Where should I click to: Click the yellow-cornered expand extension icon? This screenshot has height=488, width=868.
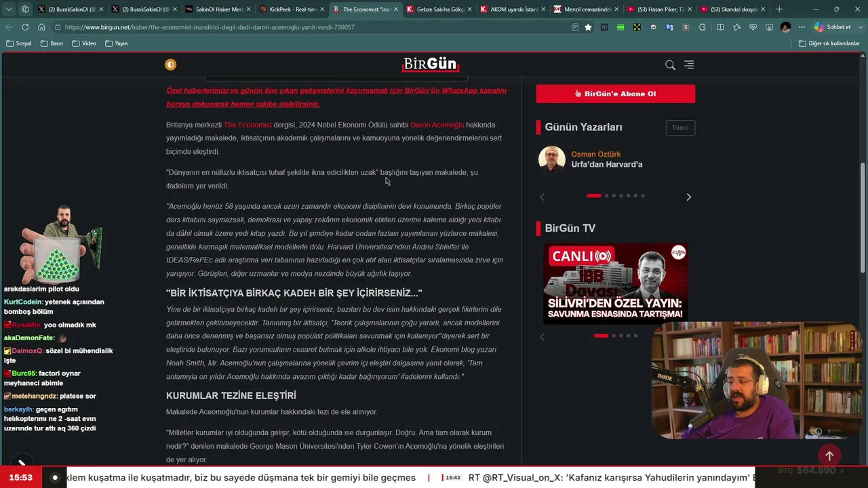(x=637, y=27)
